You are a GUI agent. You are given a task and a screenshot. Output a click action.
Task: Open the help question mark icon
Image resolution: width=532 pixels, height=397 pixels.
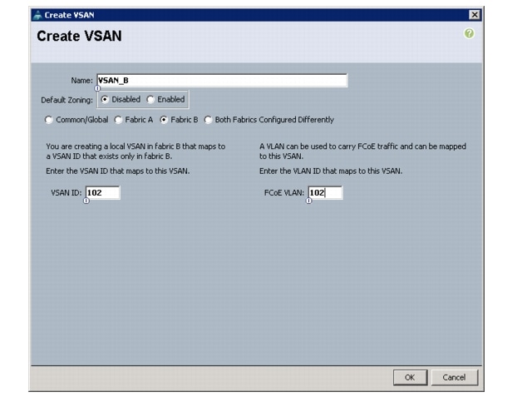[x=469, y=33]
